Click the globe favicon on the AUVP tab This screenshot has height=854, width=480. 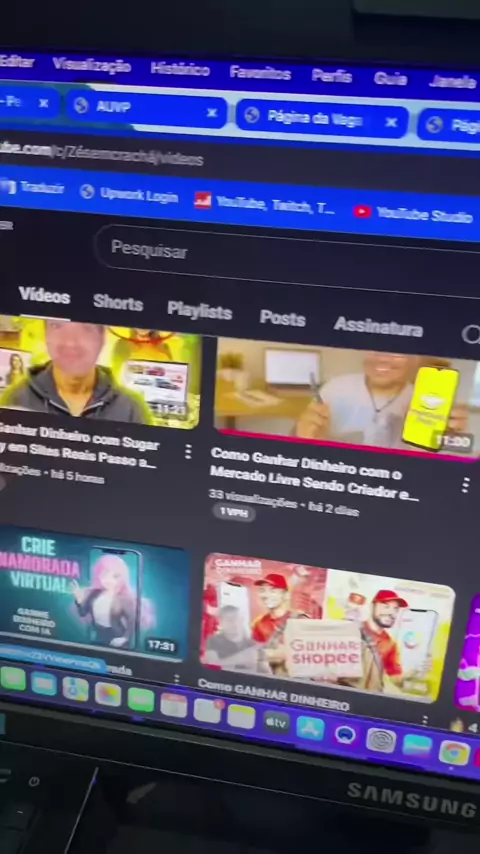click(81, 105)
